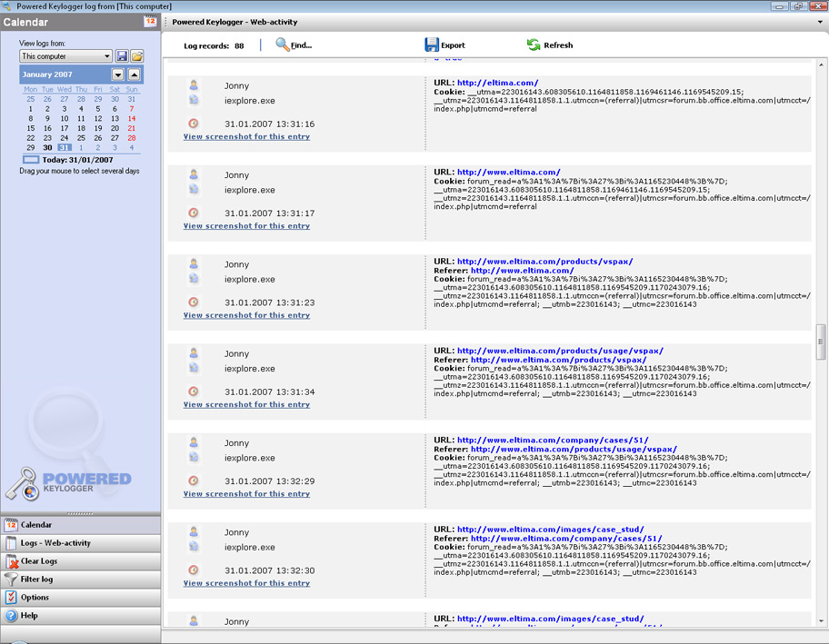Switch to the Calendar panel tab

(x=81, y=525)
